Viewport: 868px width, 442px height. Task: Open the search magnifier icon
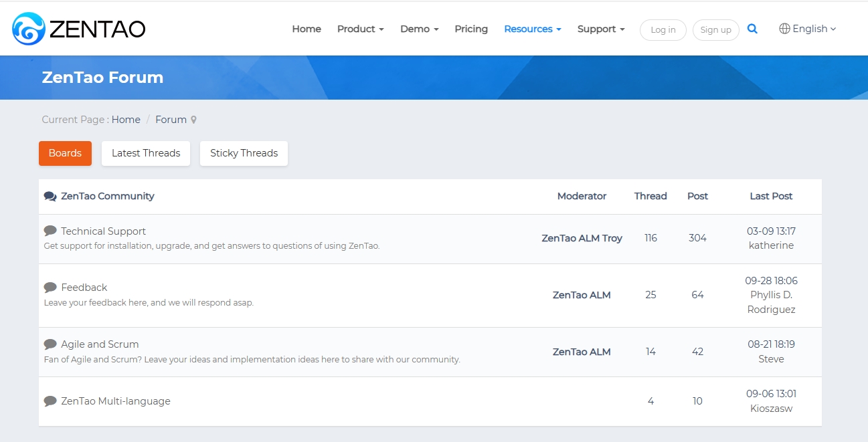pos(752,29)
